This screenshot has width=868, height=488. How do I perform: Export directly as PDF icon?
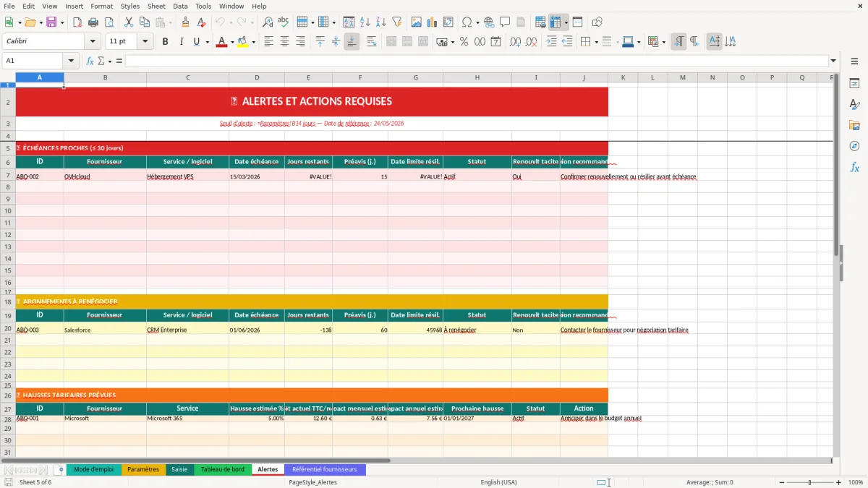(77, 22)
